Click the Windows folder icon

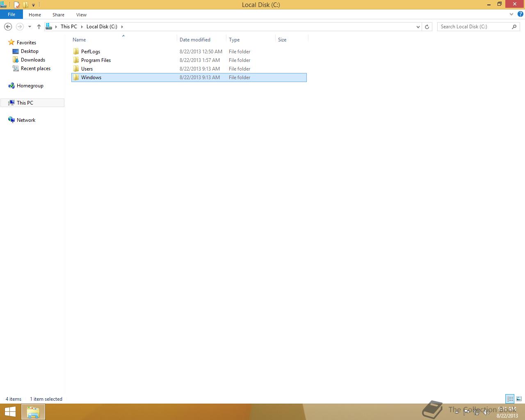[x=76, y=78]
